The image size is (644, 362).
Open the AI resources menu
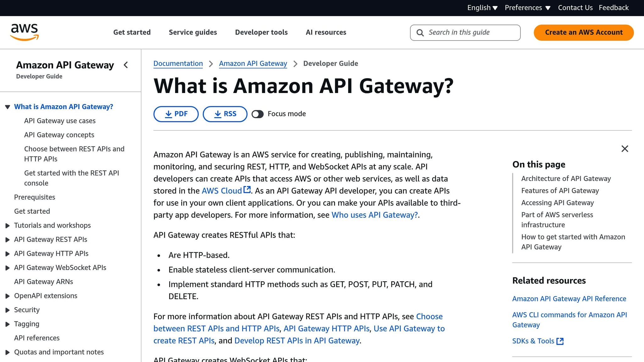326,32
